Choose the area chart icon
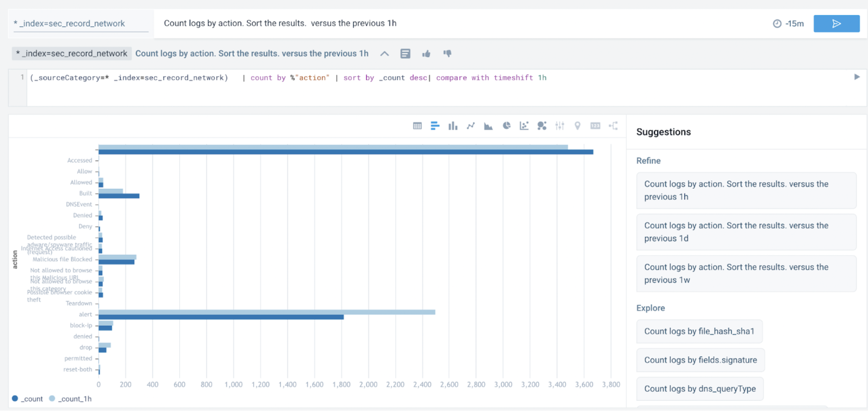The height and width of the screenshot is (411, 868). coord(488,126)
